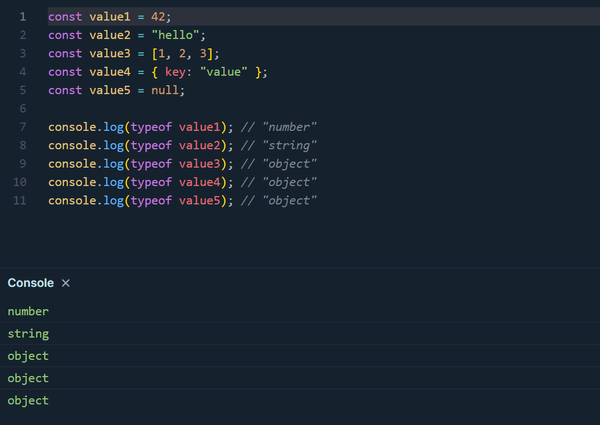Screen dimensions: 600x425
Task: Click line number 3 in the gutter
Action: pos(23,54)
